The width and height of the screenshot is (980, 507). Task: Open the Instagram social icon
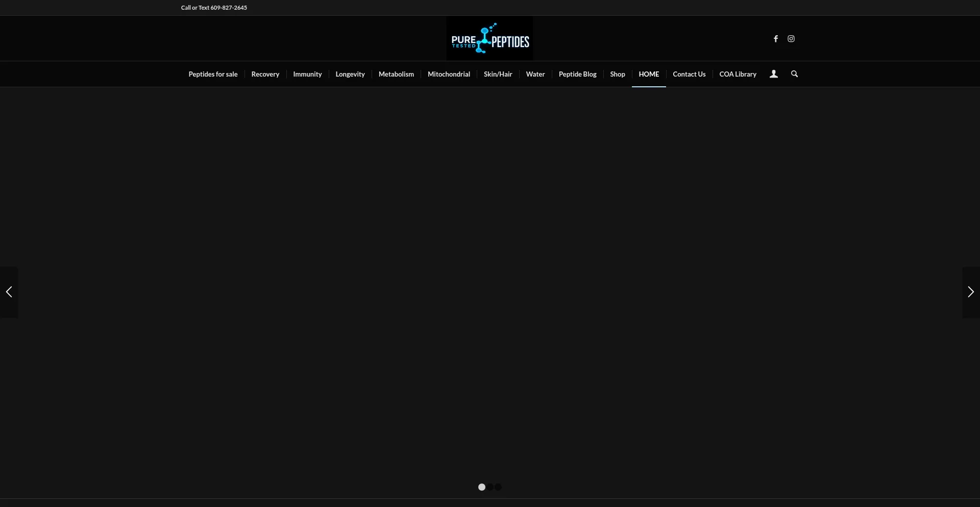point(791,39)
